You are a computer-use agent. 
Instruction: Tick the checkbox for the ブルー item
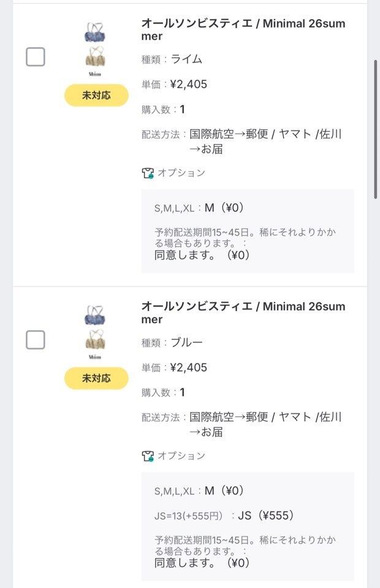pyautogui.click(x=36, y=340)
